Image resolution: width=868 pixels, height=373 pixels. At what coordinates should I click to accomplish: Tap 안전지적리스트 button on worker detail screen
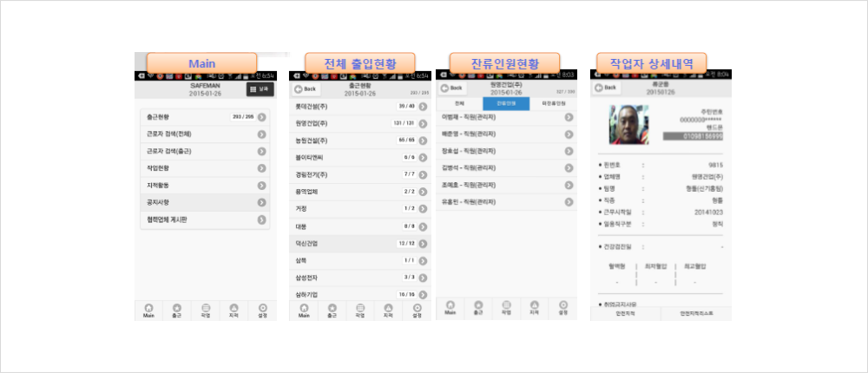click(696, 313)
